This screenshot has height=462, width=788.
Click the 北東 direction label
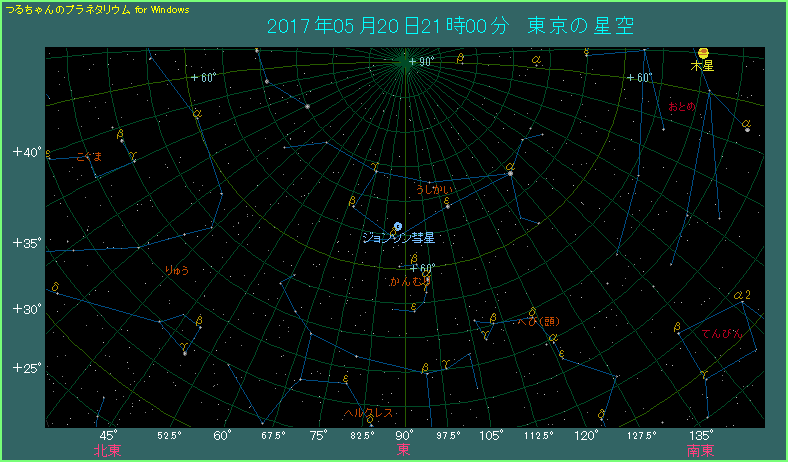coord(107,450)
